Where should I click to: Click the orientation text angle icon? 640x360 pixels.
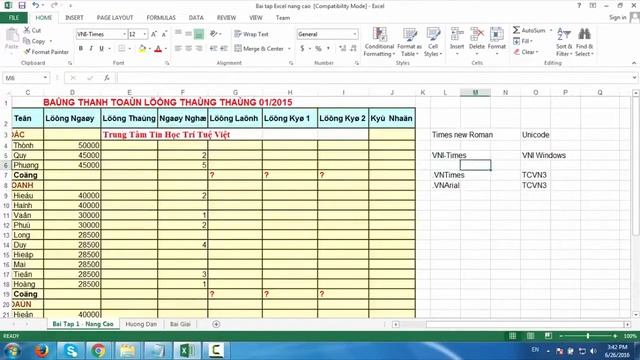pos(213,34)
